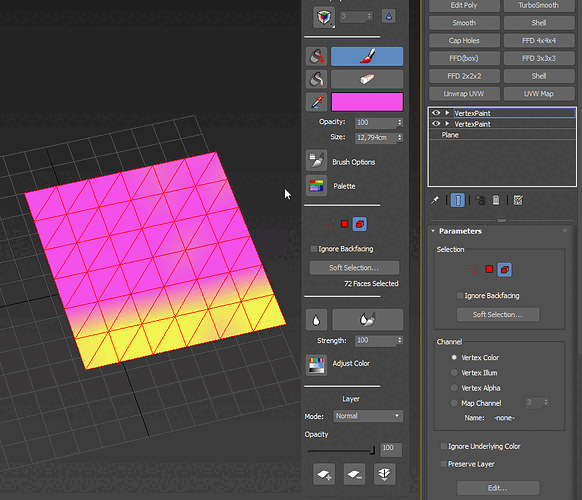Screen dimensions: 582x500
Task: Click the layer opacity value field
Action: click(x=391, y=449)
